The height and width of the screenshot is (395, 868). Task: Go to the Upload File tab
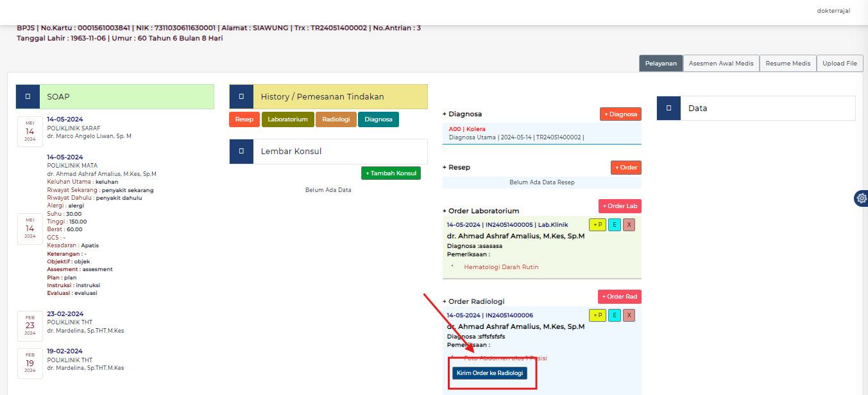click(840, 64)
